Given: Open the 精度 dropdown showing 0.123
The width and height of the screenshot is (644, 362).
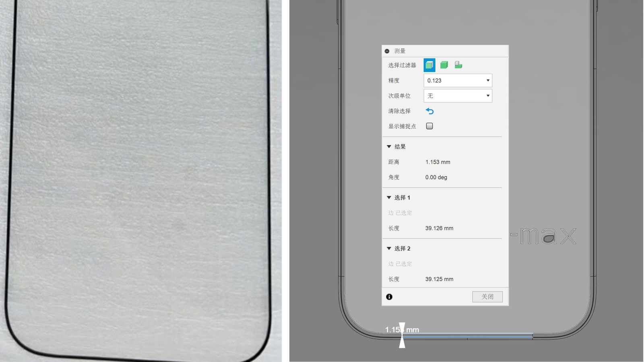Looking at the screenshot, I should pos(458,80).
